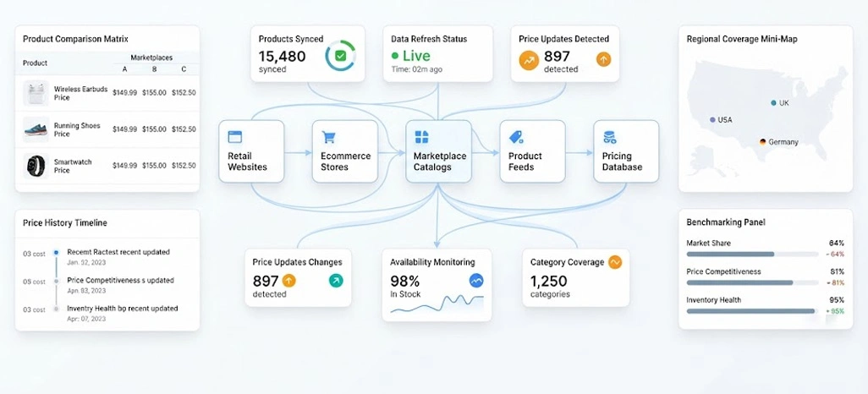Click the Inventory Health progress bar
Screen dimensions: 868x394
point(752,311)
